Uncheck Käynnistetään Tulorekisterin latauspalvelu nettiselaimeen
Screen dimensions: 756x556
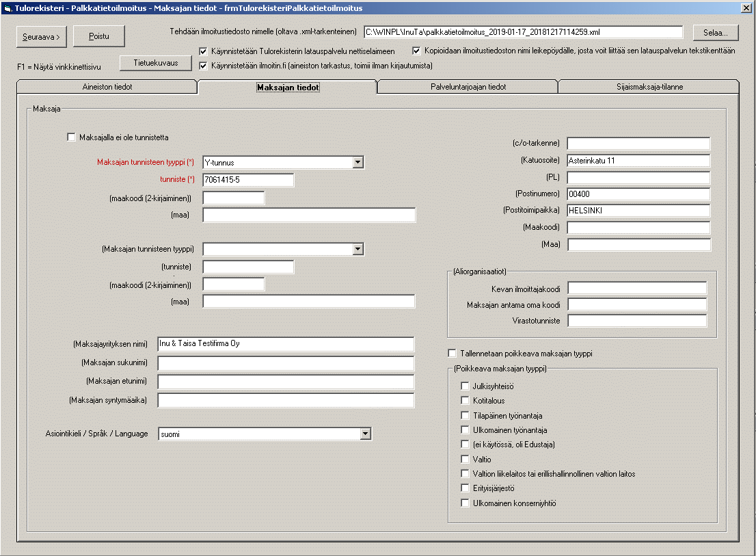coord(203,51)
